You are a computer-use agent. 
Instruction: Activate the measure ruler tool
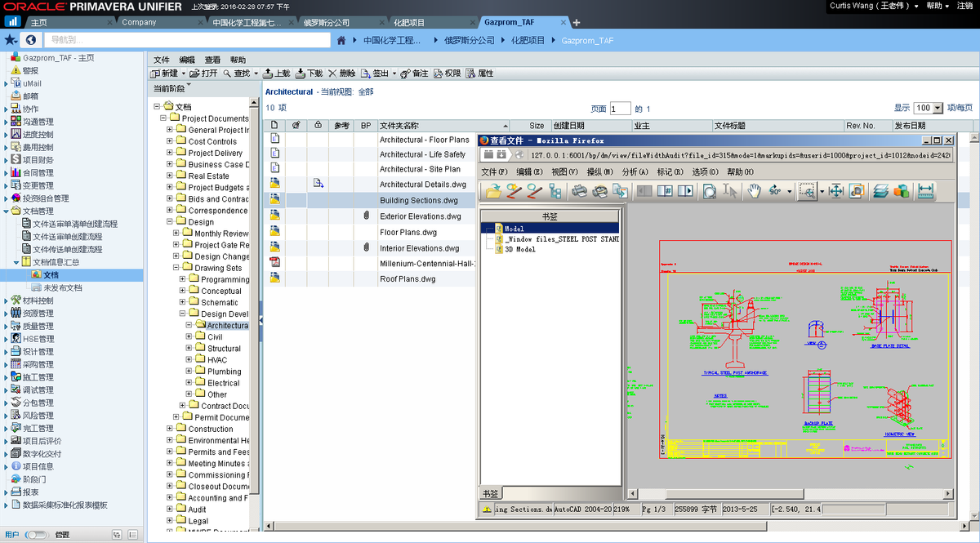926,191
